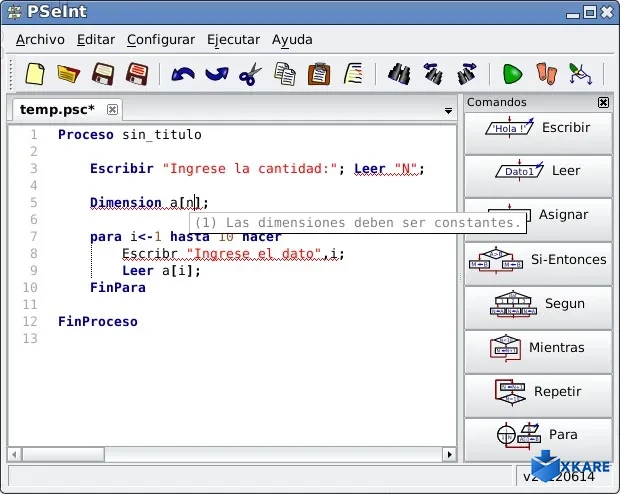Image resolution: width=620 pixels, height=494 pixels.
Task: Click the 'para' keyword on line 7
Action: pyautogui.click(x=106, y=237)
